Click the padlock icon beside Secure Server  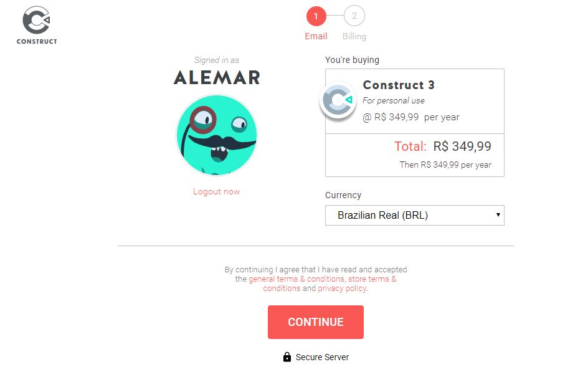[287, 357]
